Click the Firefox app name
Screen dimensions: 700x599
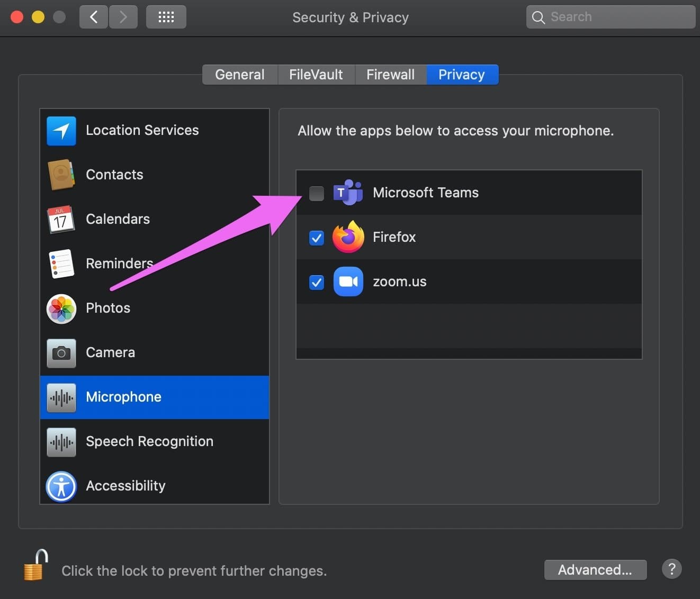tap(394, 237)
